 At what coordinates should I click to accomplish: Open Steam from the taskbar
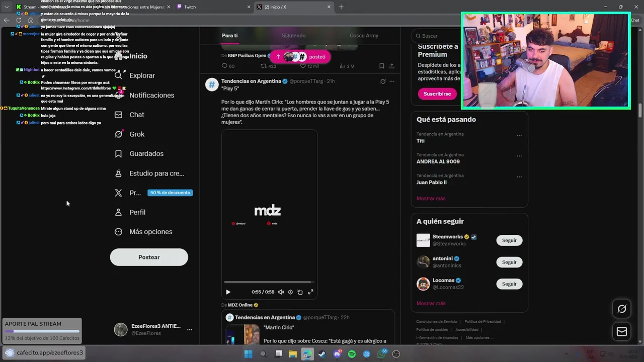(322, 354)
